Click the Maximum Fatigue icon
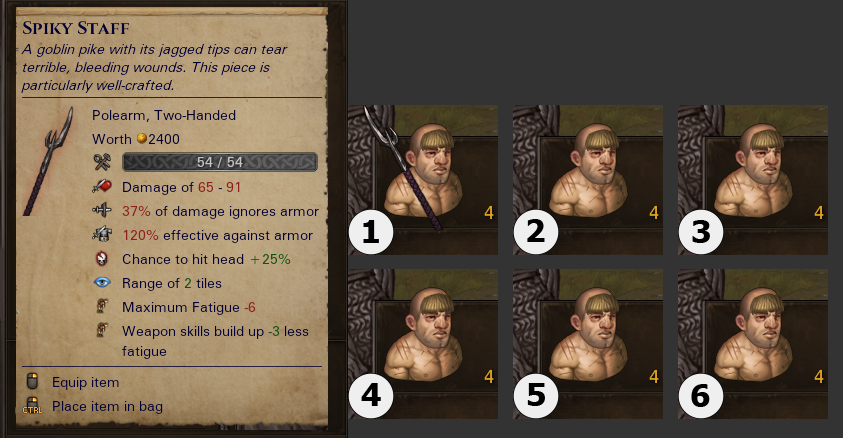This screenshot has width=843, height=438. (102, 306)
